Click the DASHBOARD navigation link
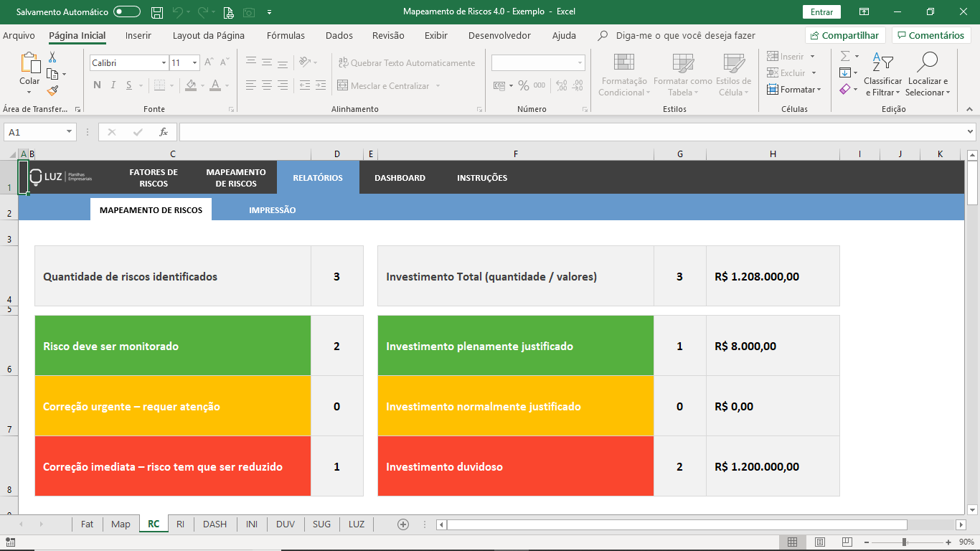 [x=400, y=178]
